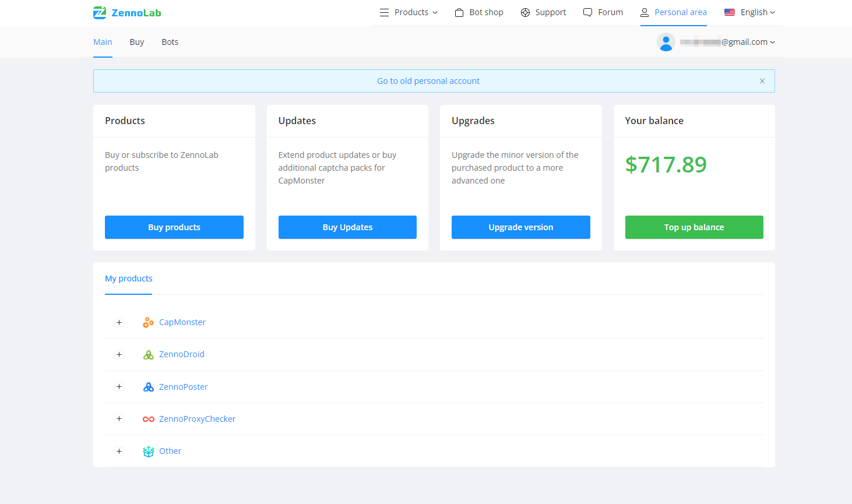Screen dimensions: 852x504
Task: Click the ZennoLab logo
Action: click(127, 12)
